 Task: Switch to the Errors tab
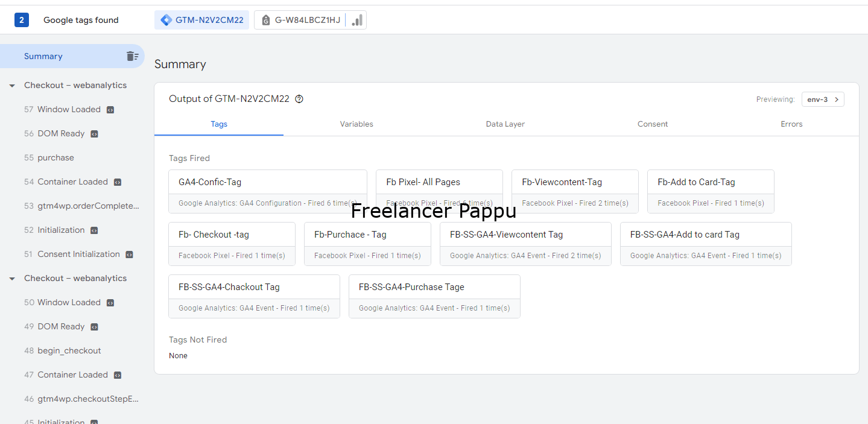point(791,124)
